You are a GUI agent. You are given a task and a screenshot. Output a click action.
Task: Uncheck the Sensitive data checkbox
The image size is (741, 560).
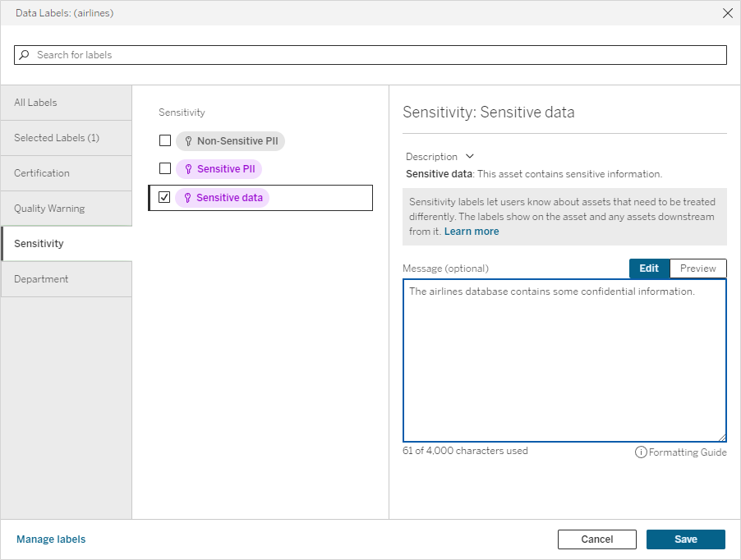coord(163,197)
